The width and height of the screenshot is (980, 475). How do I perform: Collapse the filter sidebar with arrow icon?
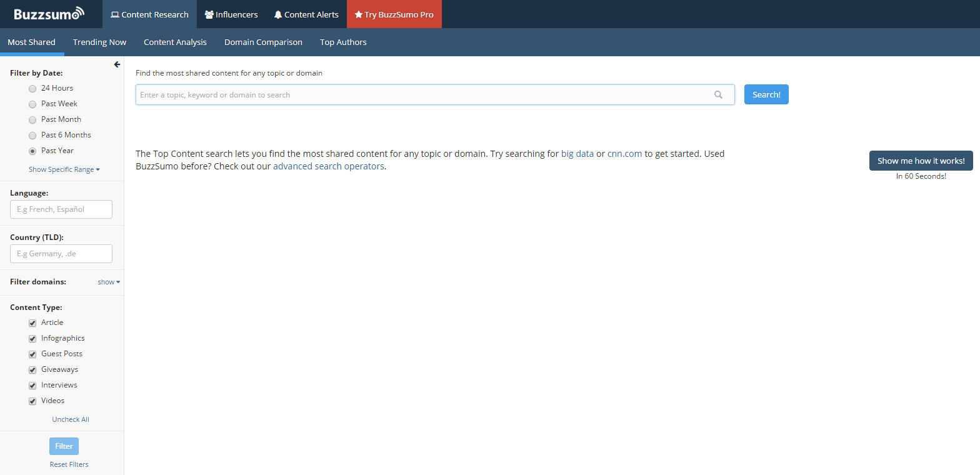[117, 64]
